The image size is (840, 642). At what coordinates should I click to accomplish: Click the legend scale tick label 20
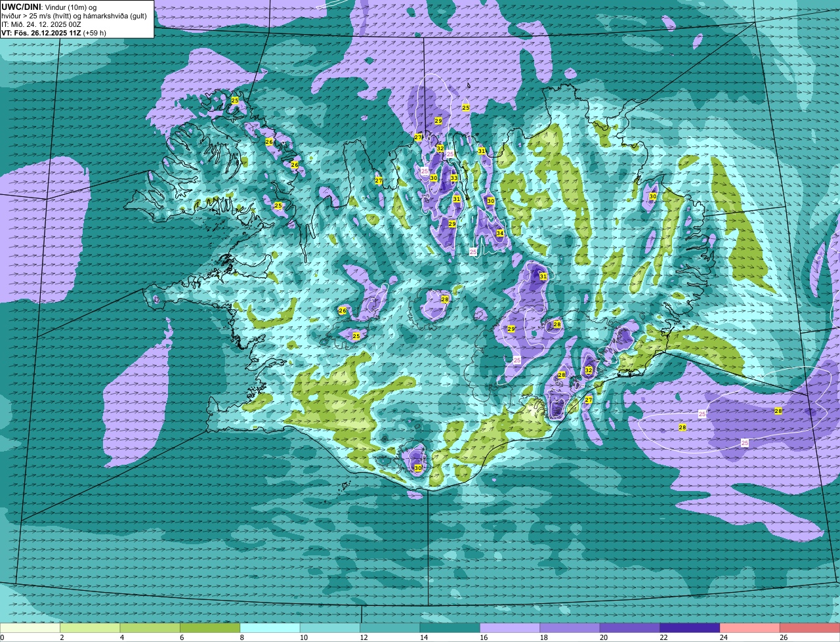coord(604,637)
